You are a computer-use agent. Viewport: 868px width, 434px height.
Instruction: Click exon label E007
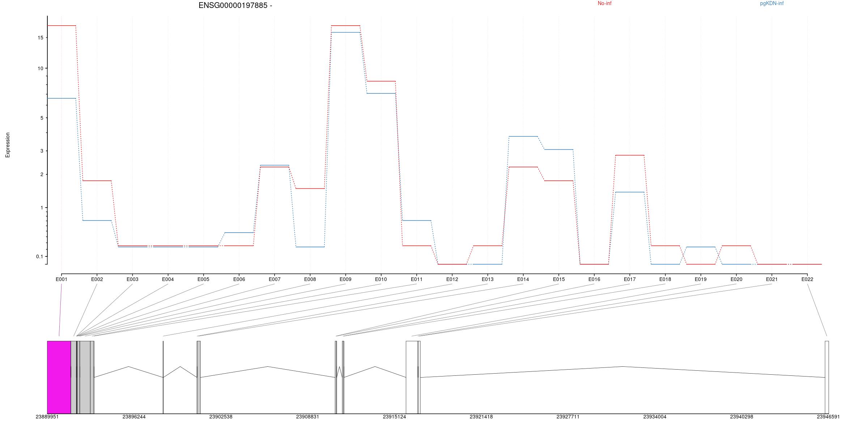click(x=275, y=279)
